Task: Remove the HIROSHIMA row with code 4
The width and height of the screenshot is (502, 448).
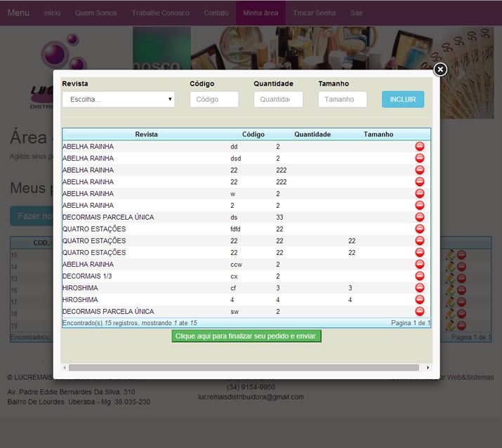Action: click(x=419, y=300)
